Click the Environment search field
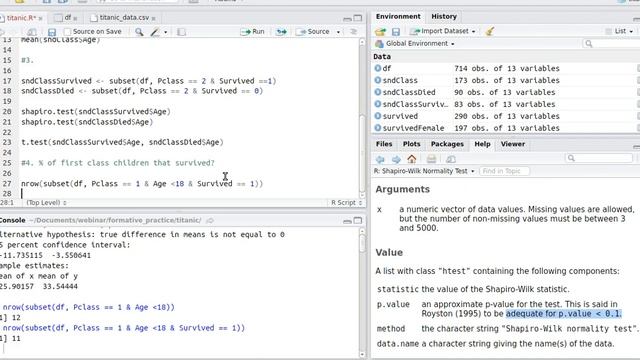640x360 pixels. pos(612,43)
